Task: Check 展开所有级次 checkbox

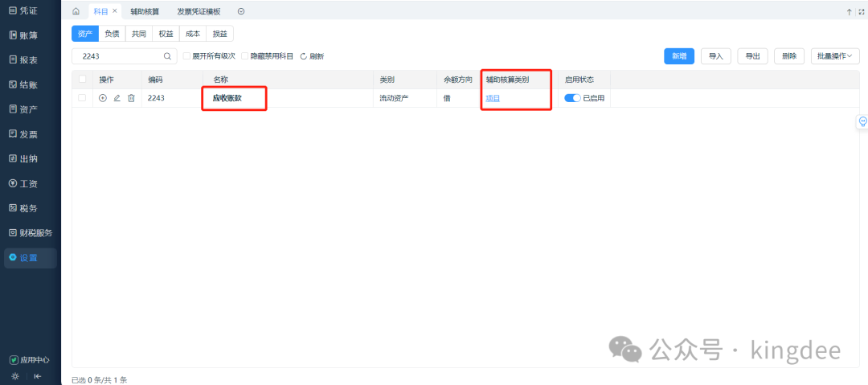Action: click(x=186, y=56)
